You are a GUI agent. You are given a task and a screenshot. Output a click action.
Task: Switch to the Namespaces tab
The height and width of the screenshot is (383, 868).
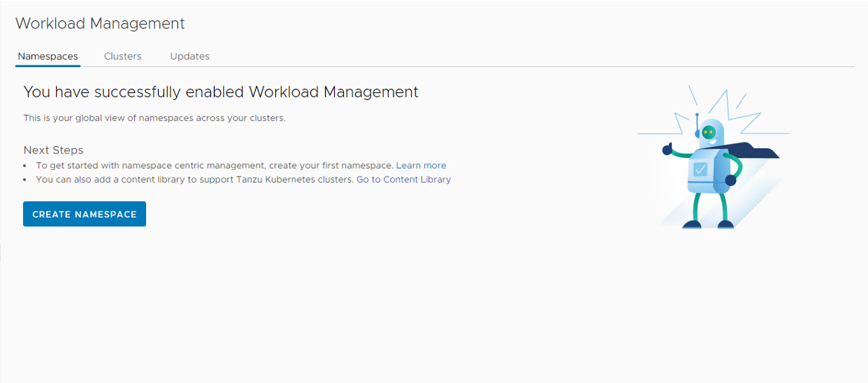[x=48, y=56]
